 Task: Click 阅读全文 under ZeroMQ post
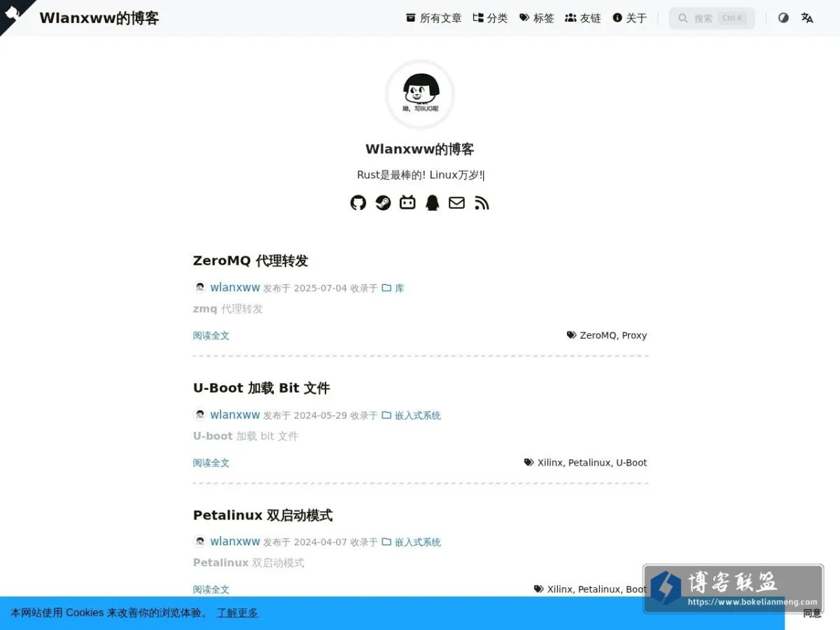(211, 335)
